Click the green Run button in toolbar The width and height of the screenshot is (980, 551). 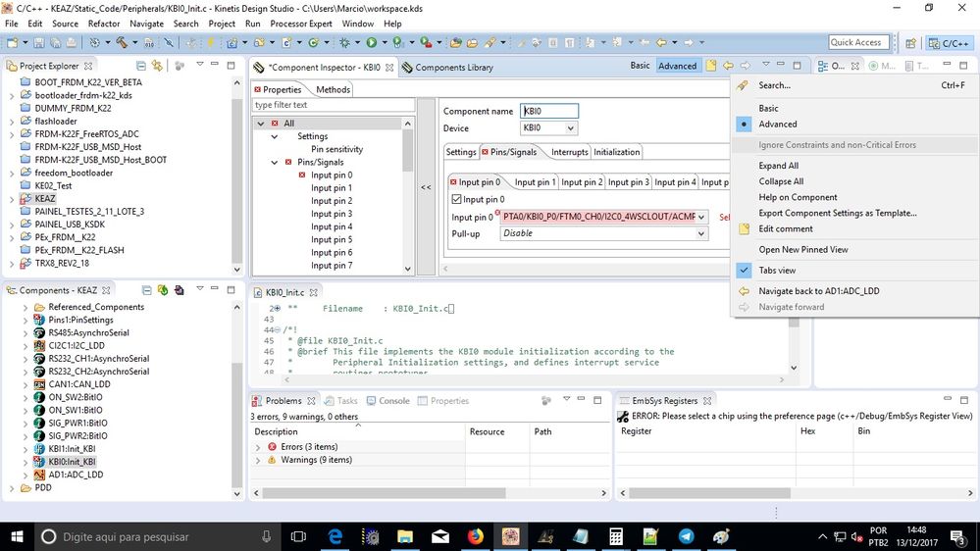pos(372,43)
